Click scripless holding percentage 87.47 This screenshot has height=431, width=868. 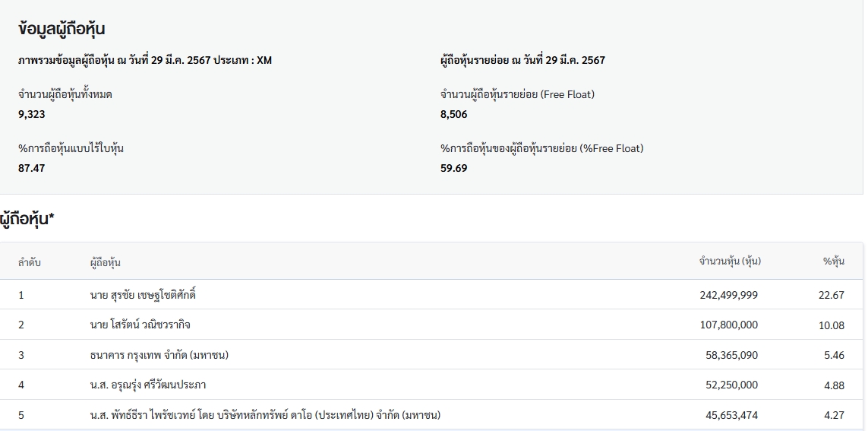coord(32,168)
